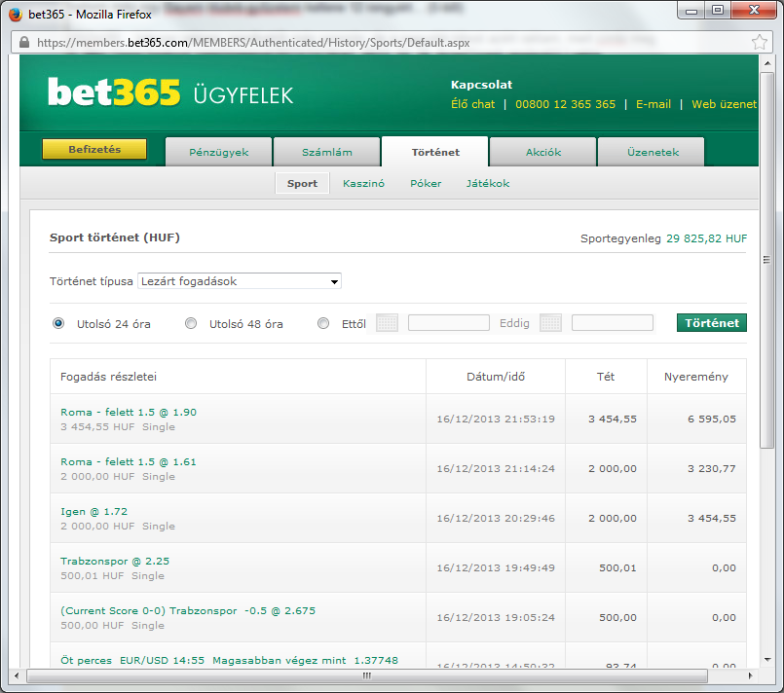The width and height of the screenshot is (784, 693).
Task: Open the Öt perces EUR/USD 14:55 bet
Action: pos(229,660)
